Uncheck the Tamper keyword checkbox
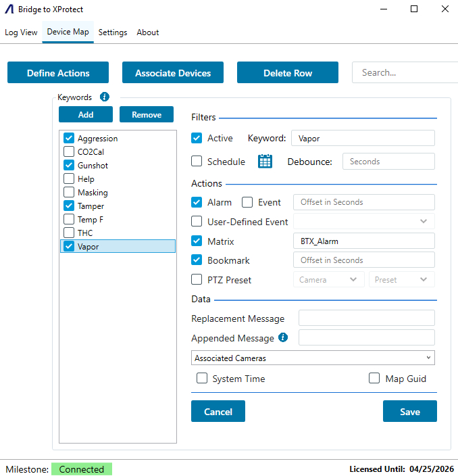 pos(69,206)
